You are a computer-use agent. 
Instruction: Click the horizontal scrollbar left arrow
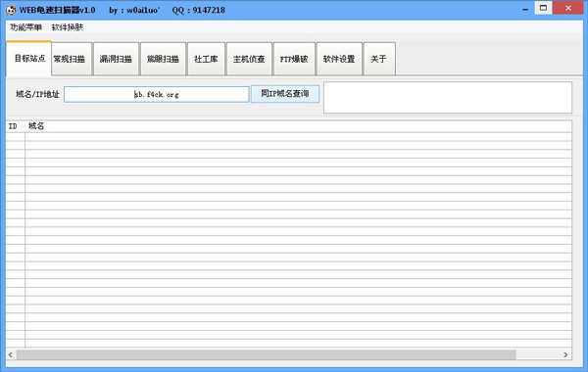pyautogui.click(x=11, y=354)
